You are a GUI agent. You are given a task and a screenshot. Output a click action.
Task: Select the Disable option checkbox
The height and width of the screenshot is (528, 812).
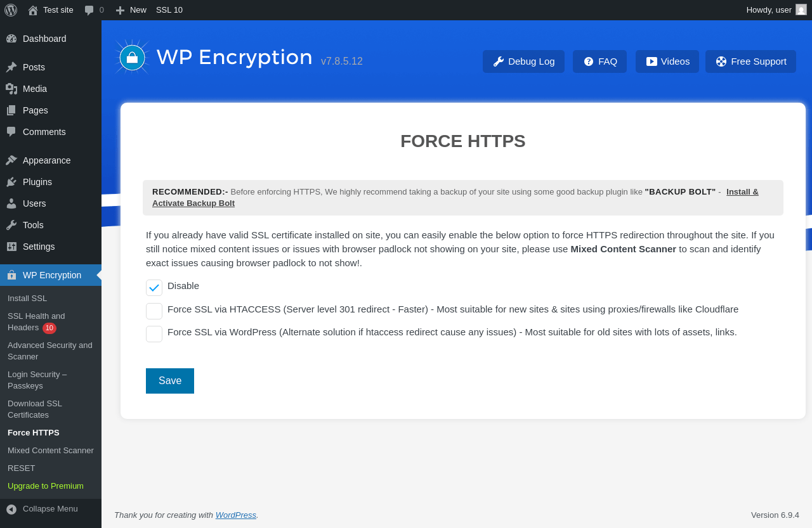154,288
